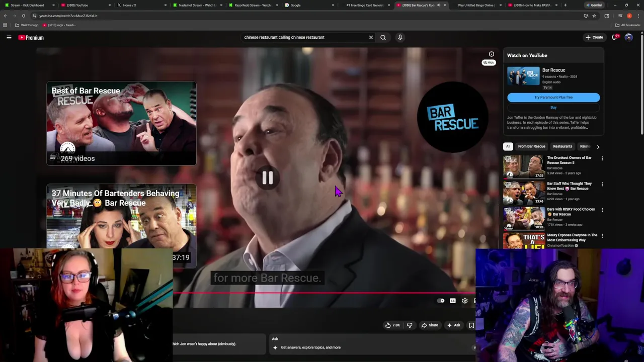Mute the Bar Rescue tab audio icon
Image resolution: width=644 pixels, height=362 pixels.
click(438, 5)
